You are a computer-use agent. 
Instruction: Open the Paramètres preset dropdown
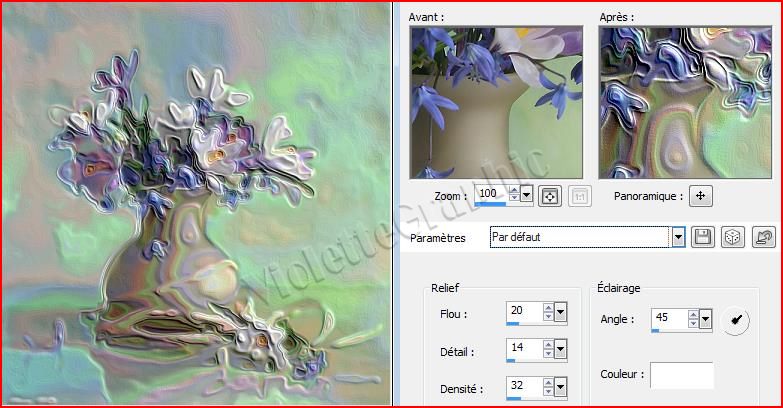[678, 237]
